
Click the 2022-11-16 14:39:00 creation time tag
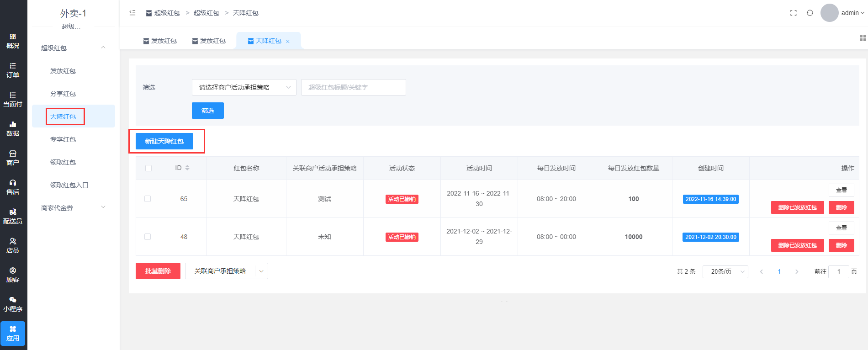click(x=711, y=199)
